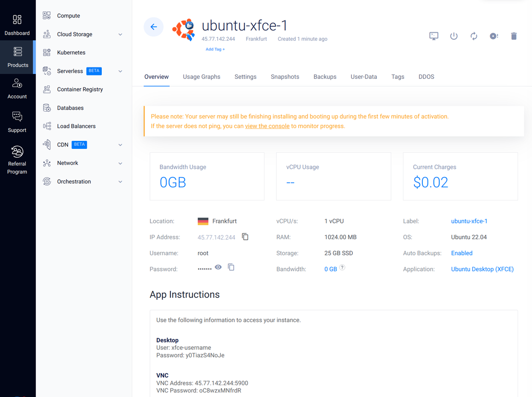Click the Current Charges $0.02 card

coord(461,177)
